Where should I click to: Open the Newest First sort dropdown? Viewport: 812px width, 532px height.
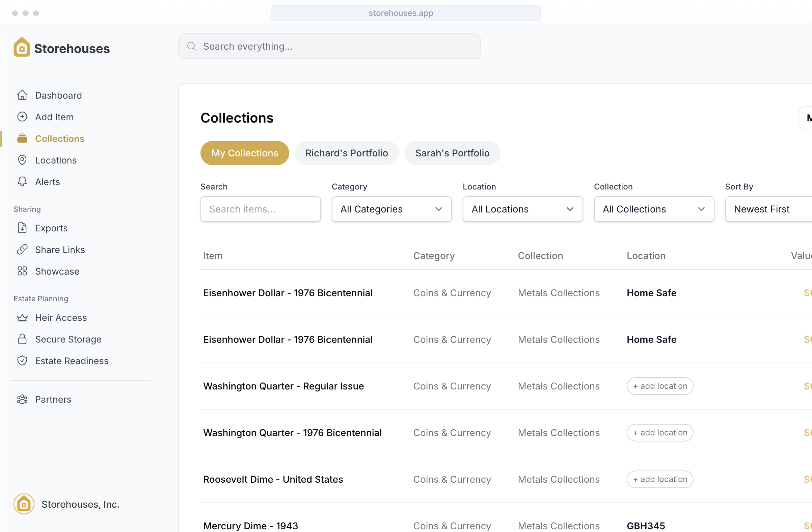768,209
